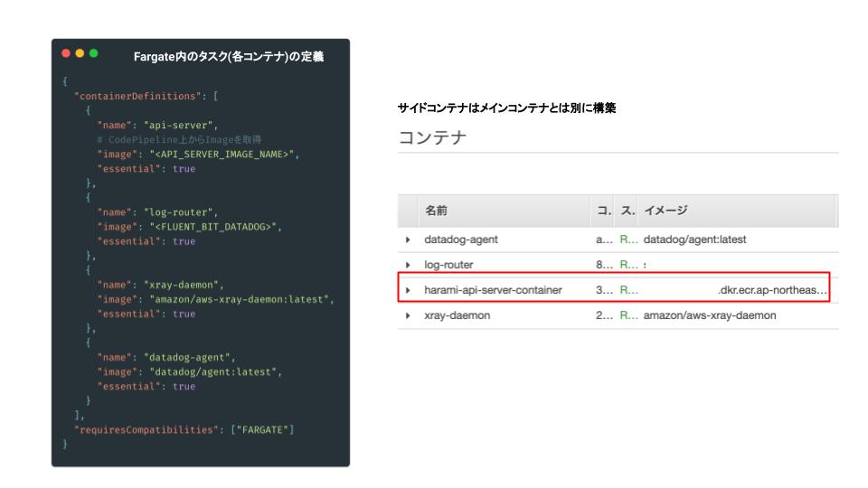Click the "amazon/aws-xray-daemon:latest" code value
Image resolution: width=868 pixels, height=488 pixels.
pyautogui.click(x=241, y=299)
